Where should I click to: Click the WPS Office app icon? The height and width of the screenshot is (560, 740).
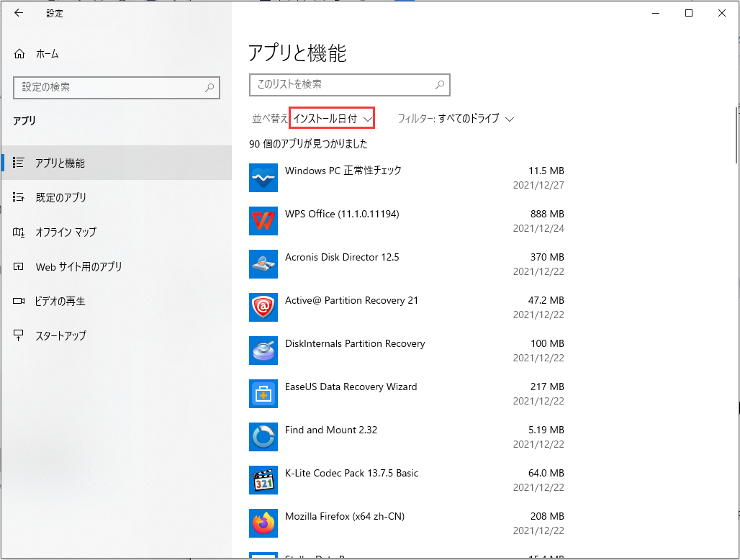click(263, 221)
